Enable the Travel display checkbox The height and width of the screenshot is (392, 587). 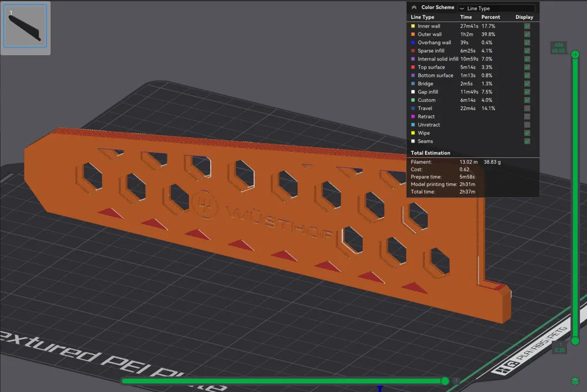click(x=527, y=109)
